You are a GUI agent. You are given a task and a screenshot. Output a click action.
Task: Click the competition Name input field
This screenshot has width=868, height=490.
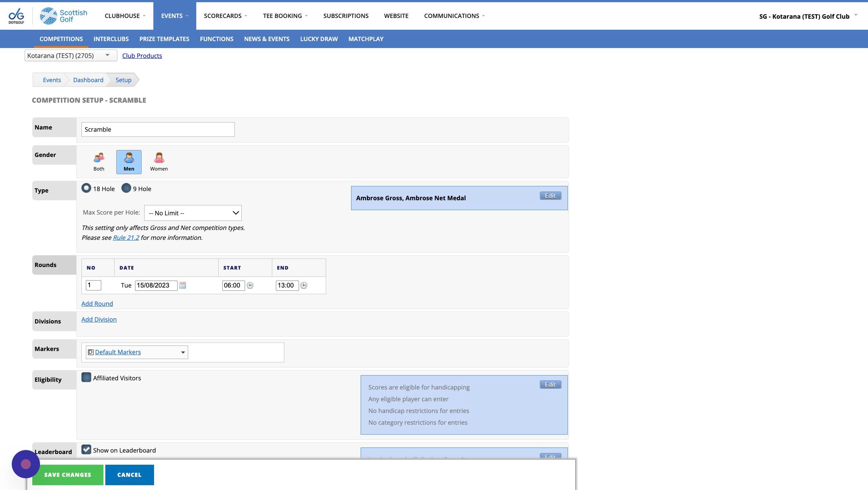(158, 129)
